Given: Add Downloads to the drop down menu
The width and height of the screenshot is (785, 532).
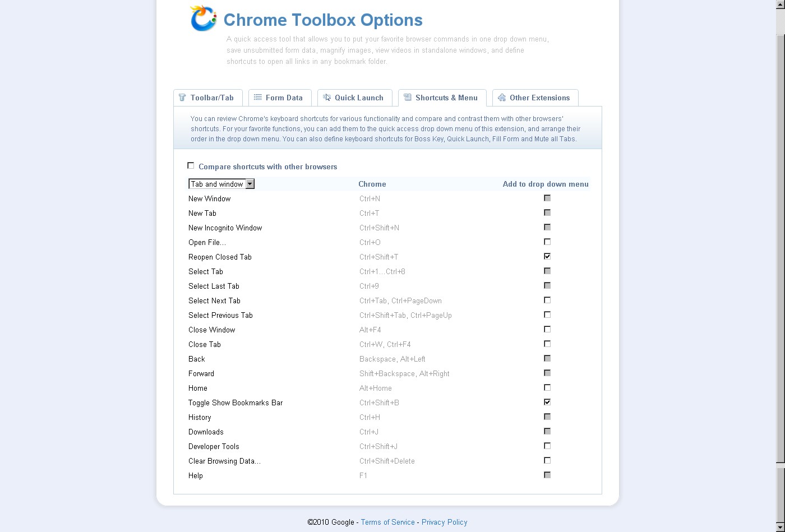Looking at the screenshot, I should coord(547,431).
